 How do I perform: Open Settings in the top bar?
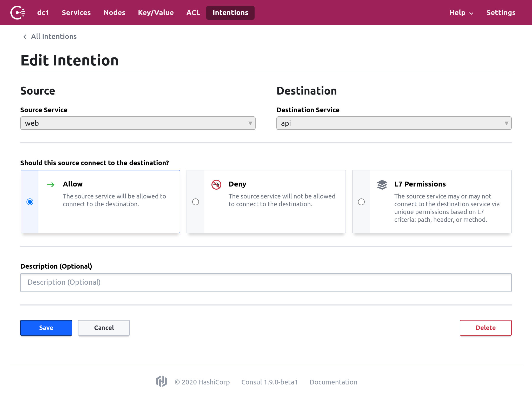501,13
